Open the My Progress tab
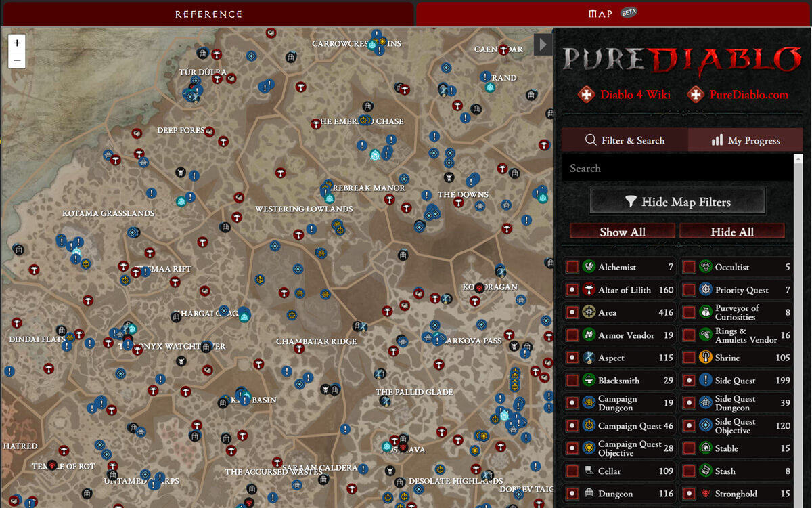 click(746, 140)
